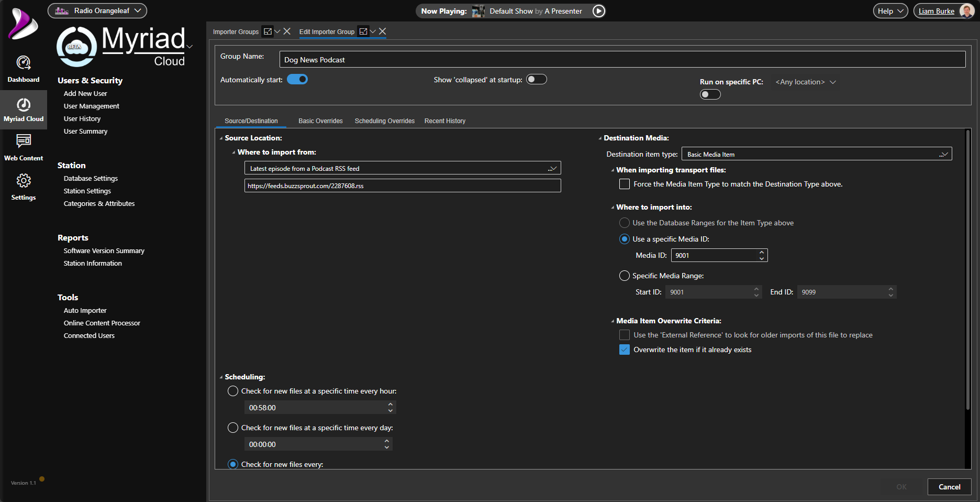980x502 pixels.
Task: Select check at specific time every hour
Action: 233,391
